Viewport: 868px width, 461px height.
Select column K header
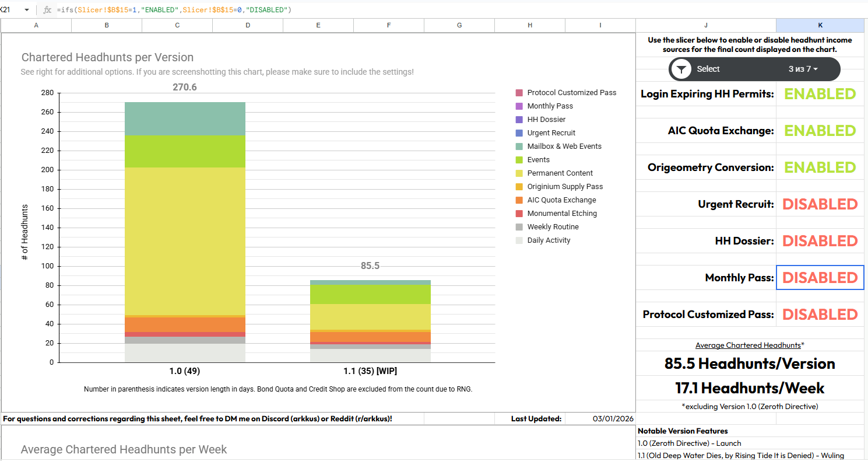(x=820, y=25)
